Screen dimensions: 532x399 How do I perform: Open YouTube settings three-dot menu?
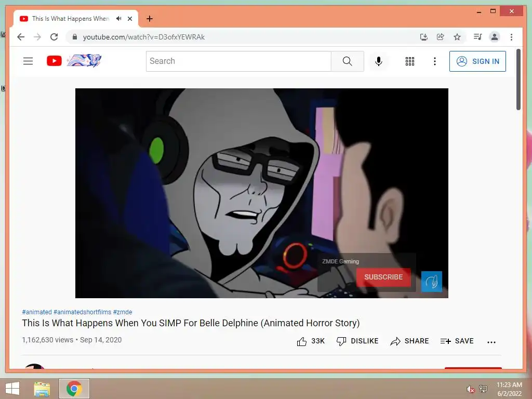pos(435,61)
